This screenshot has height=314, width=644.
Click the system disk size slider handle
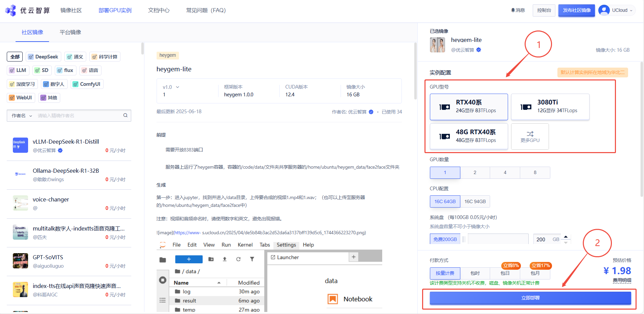(464, 239)
